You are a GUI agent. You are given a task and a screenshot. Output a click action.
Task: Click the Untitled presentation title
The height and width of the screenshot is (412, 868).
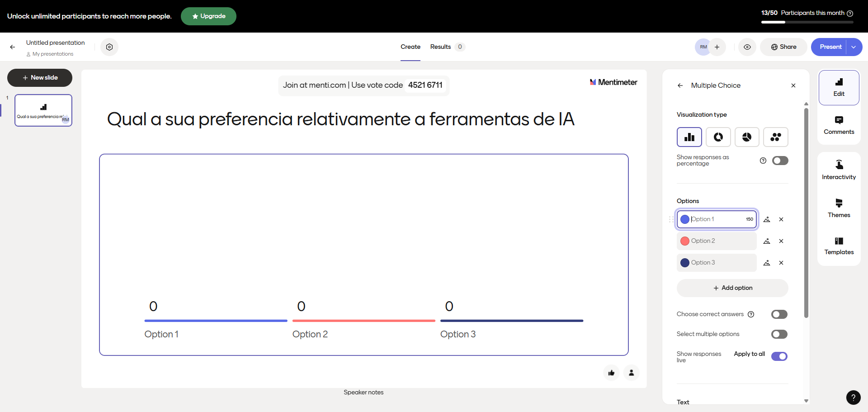(56, 43)
